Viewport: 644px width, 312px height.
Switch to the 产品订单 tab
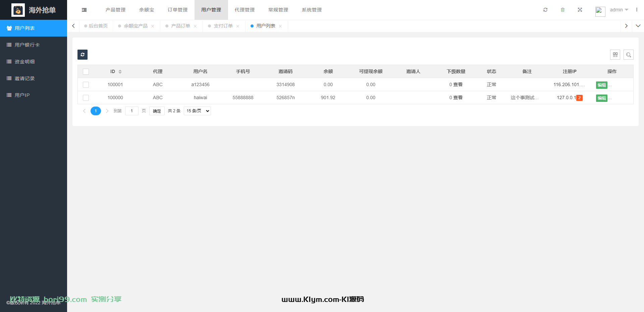tap(180, 26)
